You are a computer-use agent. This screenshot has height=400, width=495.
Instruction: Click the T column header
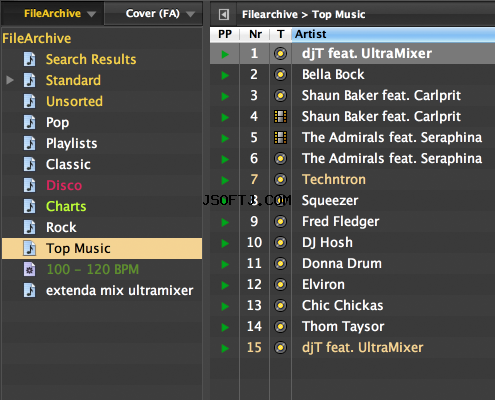click(x=281, y=34)
